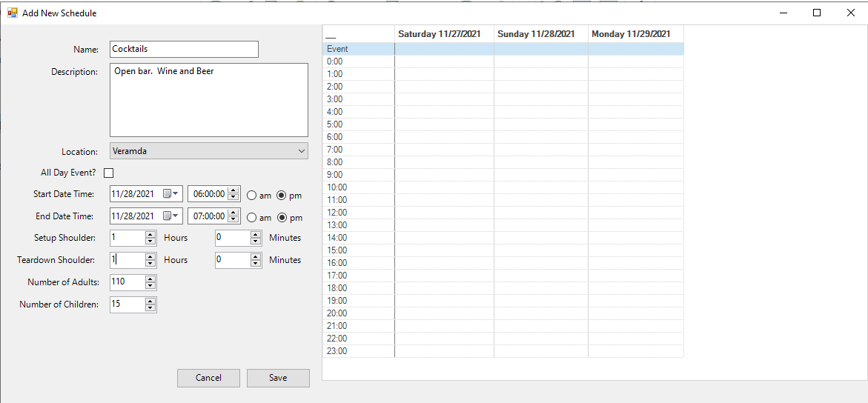Check the All Day Event checkbox
The width and height of the screenshot is (868, 403).
[x=108, y=173]
